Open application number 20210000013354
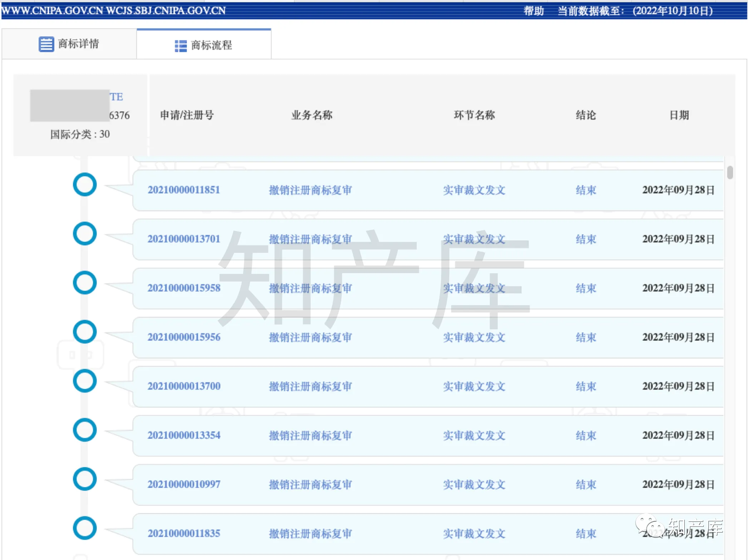The width and height of the screenshot is (748, 560). coord(184,435)
